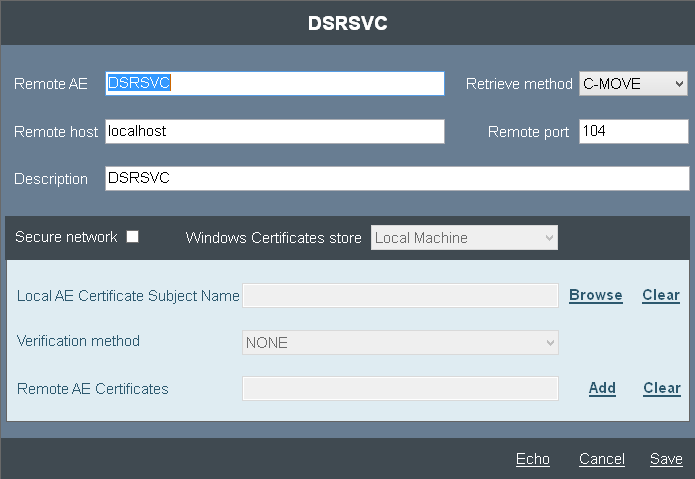This screenshot has width=695, height=479.
Task: Open the Verification method dropdown
Action: pyautogui.click(x=400, y=343)
